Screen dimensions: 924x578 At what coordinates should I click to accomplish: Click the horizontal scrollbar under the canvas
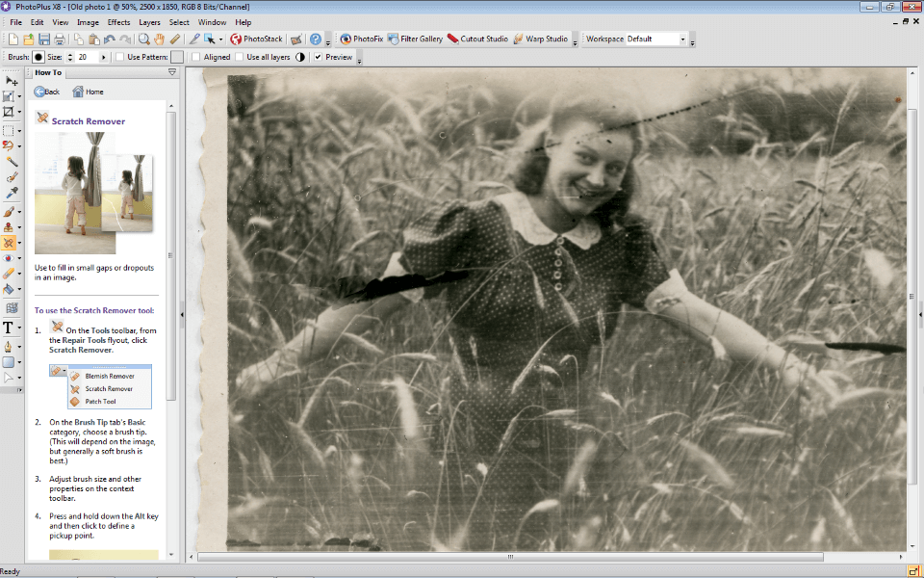[x=510, y=557]
